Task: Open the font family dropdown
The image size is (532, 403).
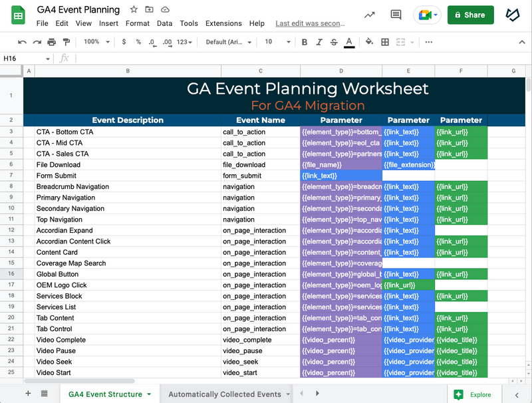Action: coord(228,42)
